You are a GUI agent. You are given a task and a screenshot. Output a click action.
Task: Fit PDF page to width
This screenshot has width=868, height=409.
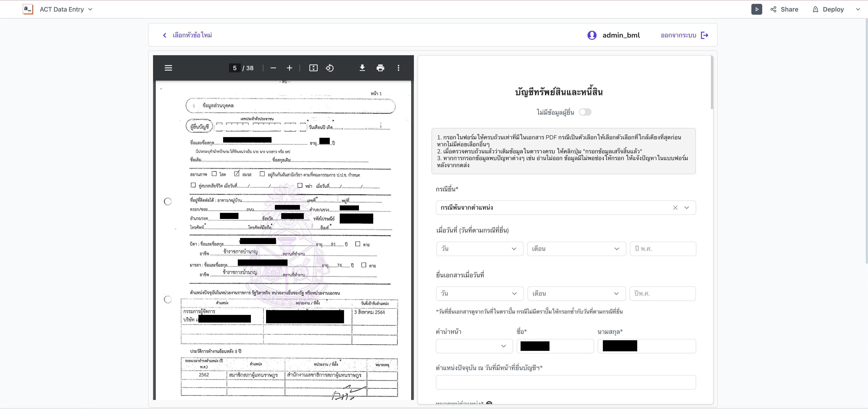(313, 68)
